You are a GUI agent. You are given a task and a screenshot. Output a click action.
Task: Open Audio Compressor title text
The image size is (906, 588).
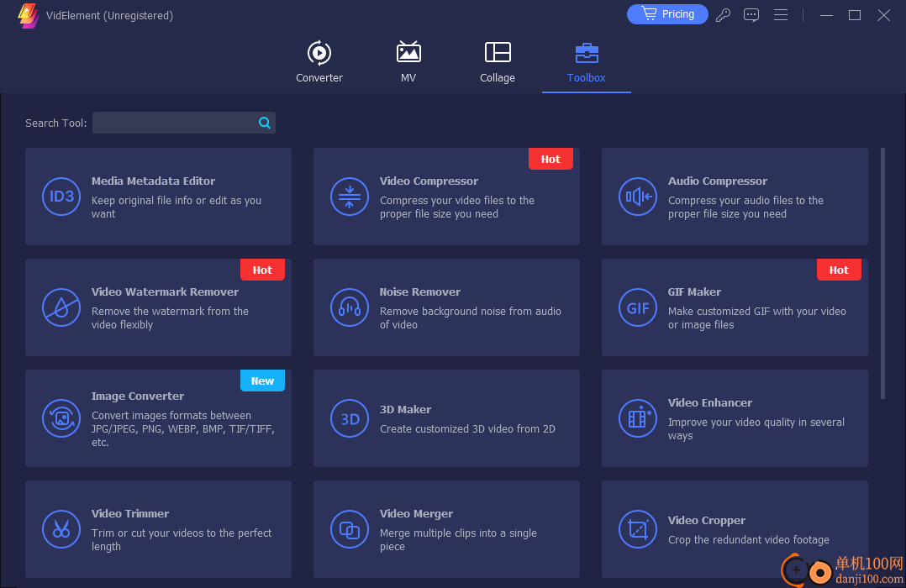718,181
